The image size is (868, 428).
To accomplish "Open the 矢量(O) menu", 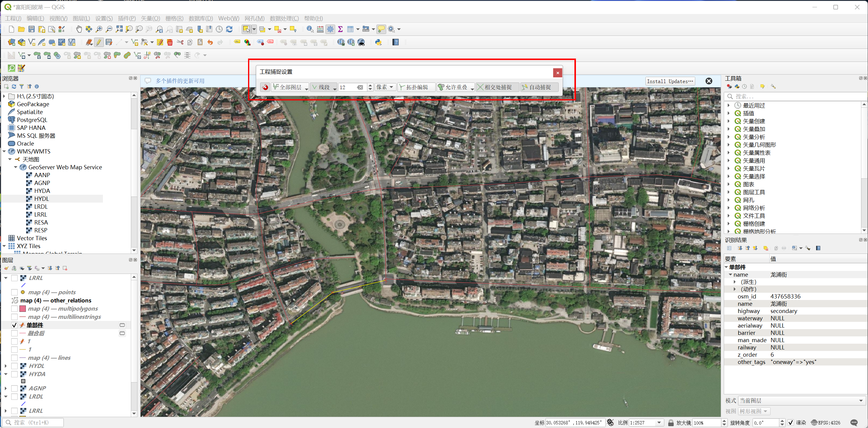I will pyautogui.click(x=150, y=19).
